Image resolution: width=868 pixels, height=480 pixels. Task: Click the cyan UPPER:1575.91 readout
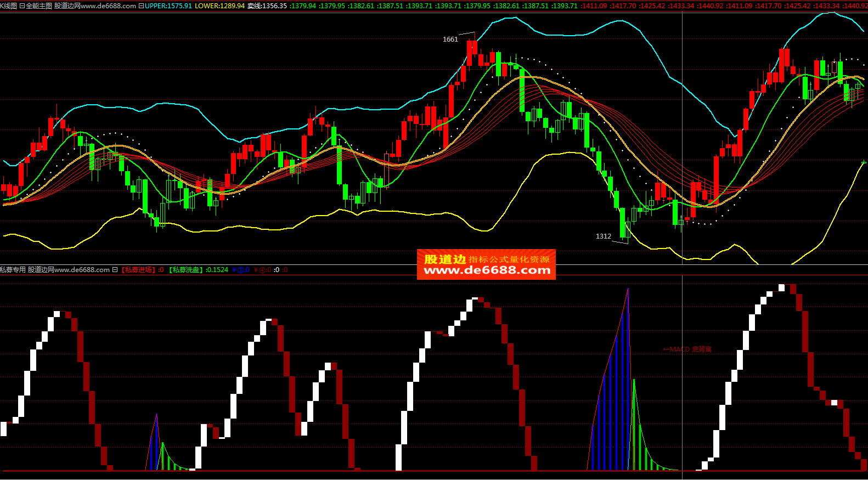[x=168, y=6]
